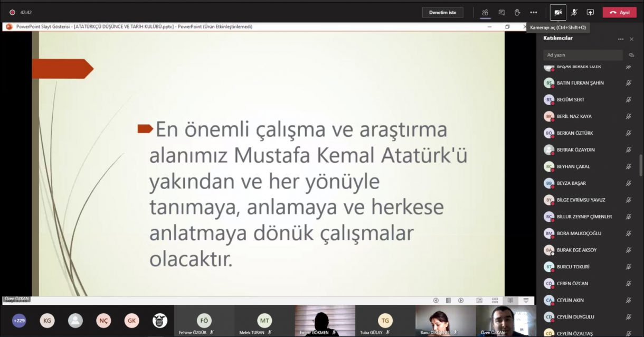
Task: Open more actions ellipsis in meeting toolbar
Action: tap(534, 12)
